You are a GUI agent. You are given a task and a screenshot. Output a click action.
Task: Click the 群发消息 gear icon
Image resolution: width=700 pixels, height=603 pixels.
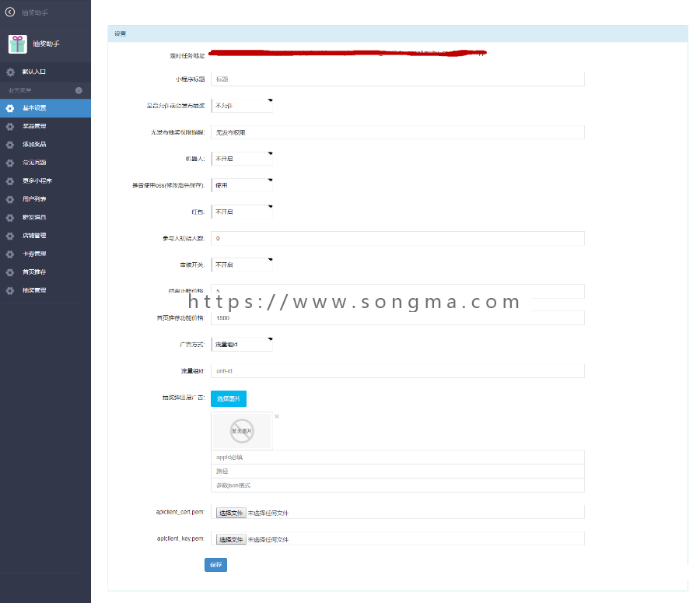pyautogui.click(x=9, y=216)
